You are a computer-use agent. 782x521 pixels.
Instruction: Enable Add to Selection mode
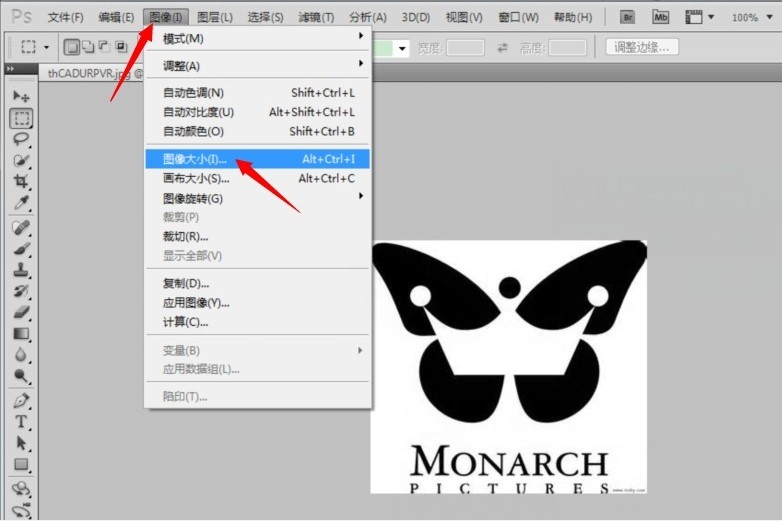88,47
